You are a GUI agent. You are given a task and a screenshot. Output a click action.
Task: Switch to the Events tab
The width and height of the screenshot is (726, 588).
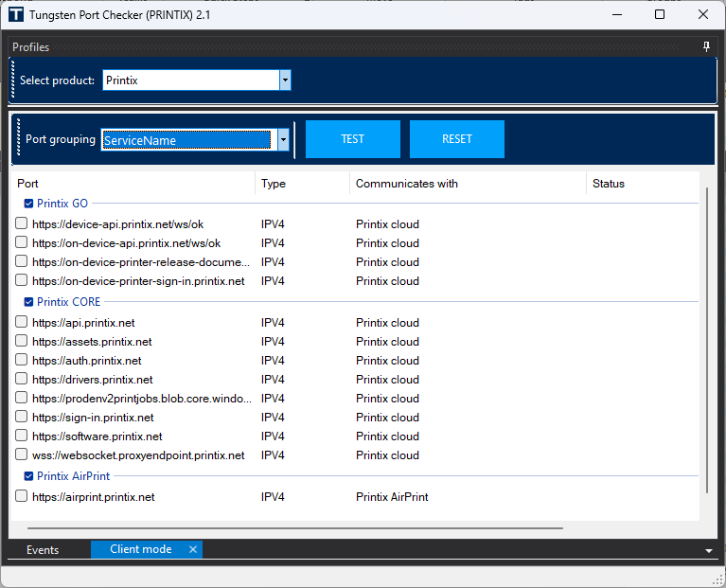[x=43, y=550]
